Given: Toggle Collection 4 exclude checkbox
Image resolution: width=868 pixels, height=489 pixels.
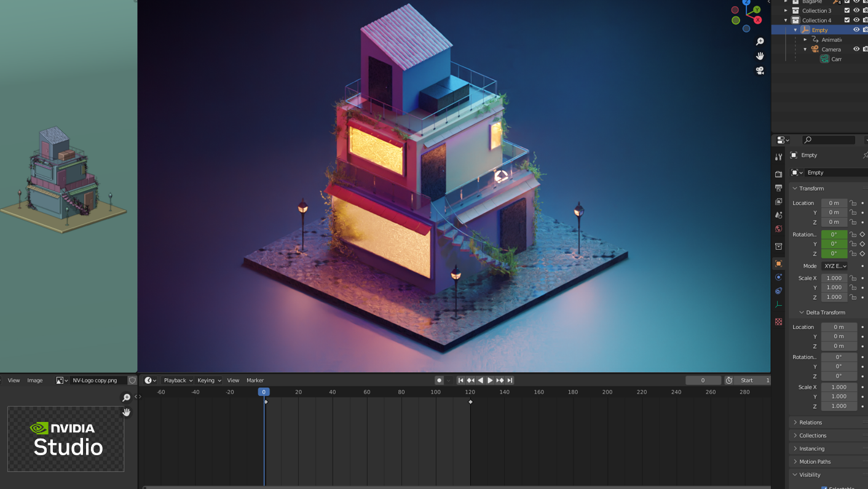Looking at the screenshot, I should click(847, 20).
